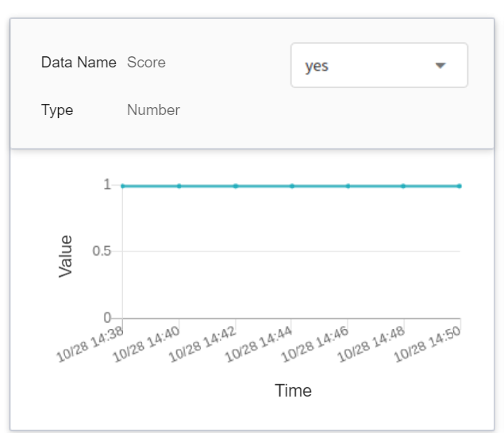Screen dimensions: 504x441
Task: Click the dropdown arrow next to yes
Action: [441, 66]
